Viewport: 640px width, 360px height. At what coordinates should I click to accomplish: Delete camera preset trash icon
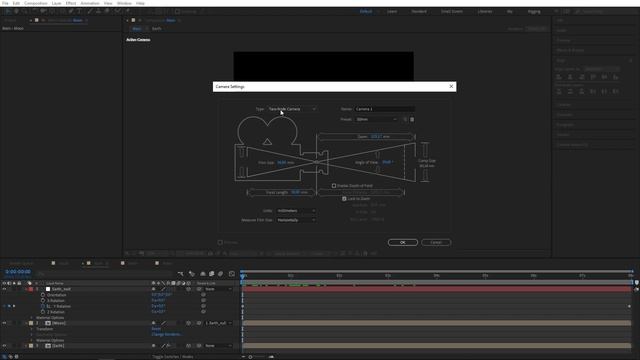coord(412,120)
